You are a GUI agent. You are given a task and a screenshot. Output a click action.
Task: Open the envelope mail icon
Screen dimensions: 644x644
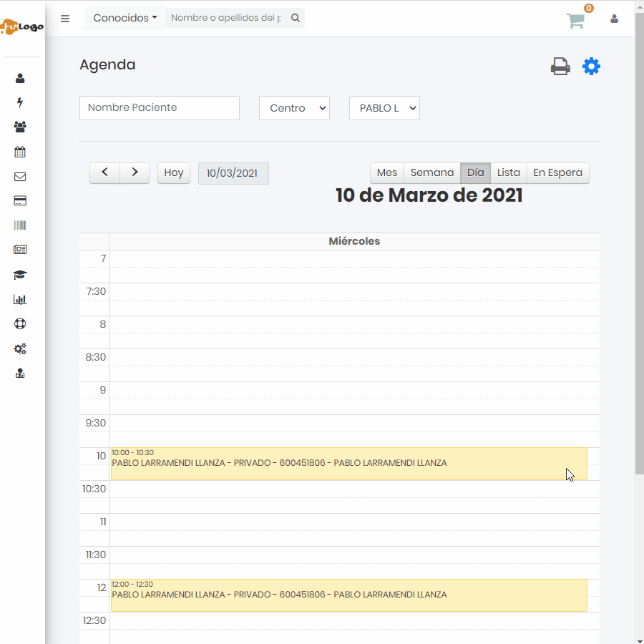point(20,177)
